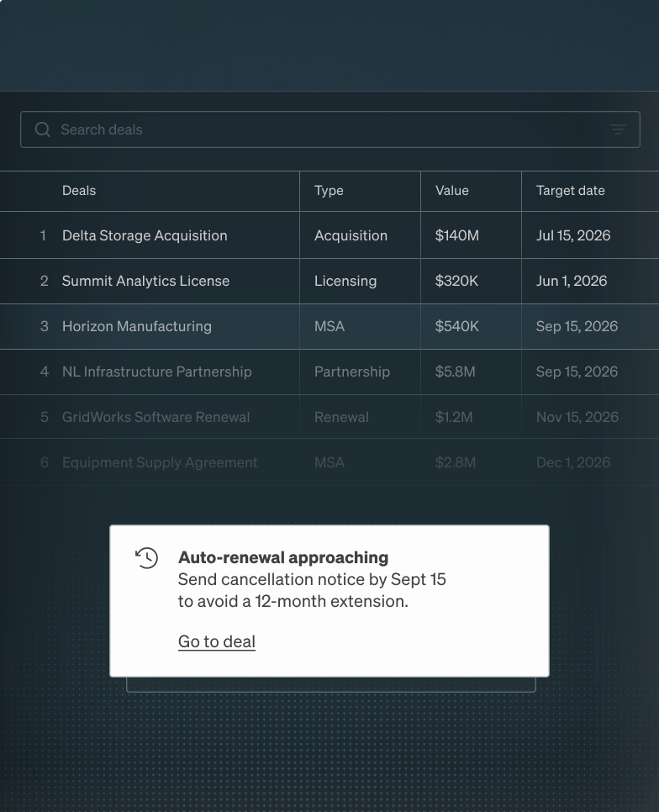Click row number 1 in deals table
659x812 pixels.
click(44, 235)
